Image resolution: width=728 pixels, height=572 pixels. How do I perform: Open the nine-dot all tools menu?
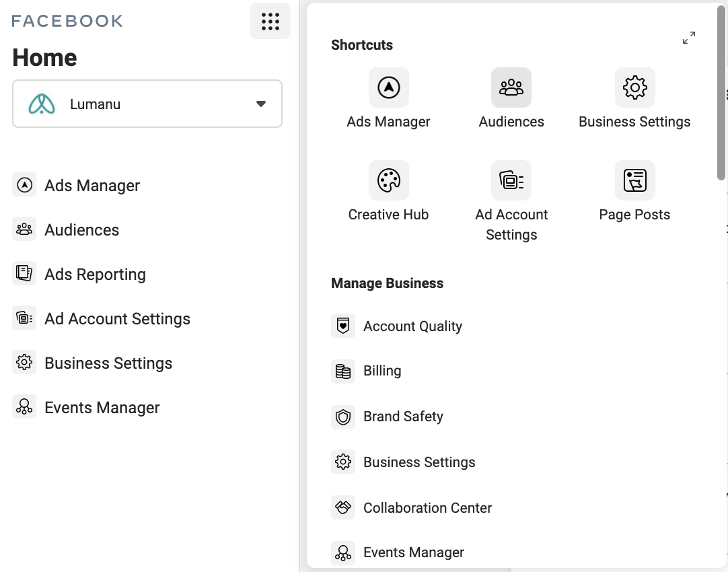pyautogui.click(x=270, y=22)
